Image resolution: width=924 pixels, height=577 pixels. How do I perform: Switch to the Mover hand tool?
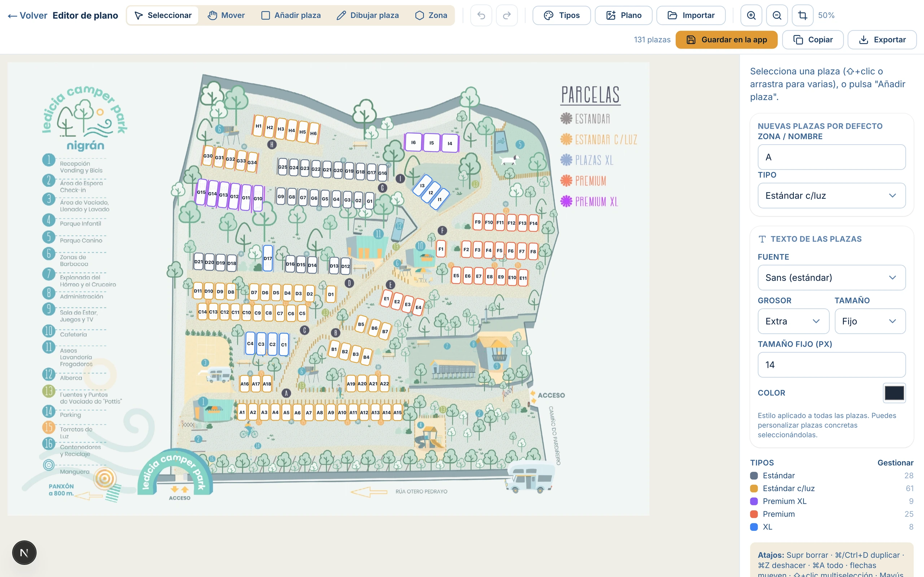(226, 15)
